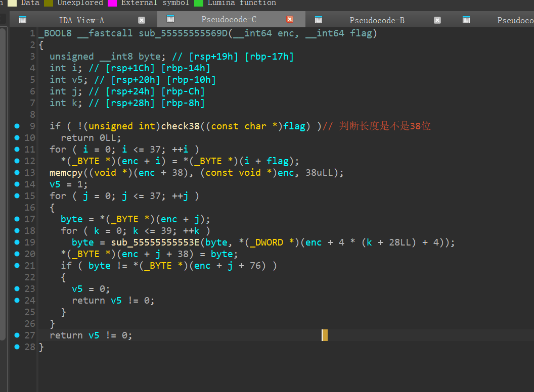Switch to the IDA View-A tab
This screenshot has height=392, width=534.
(x=81, y=20)
